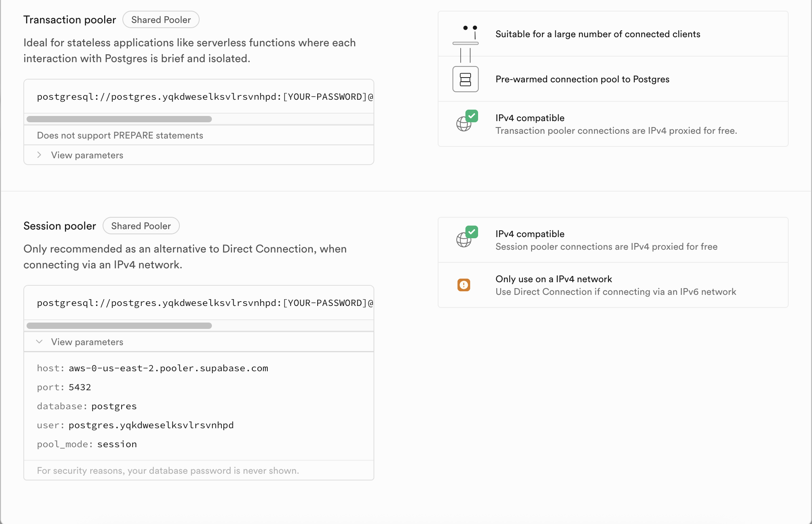Image resolution: width=812 pixels, height=524 pixels.
Task: Click the port value 5432
Action: (80, 387)
